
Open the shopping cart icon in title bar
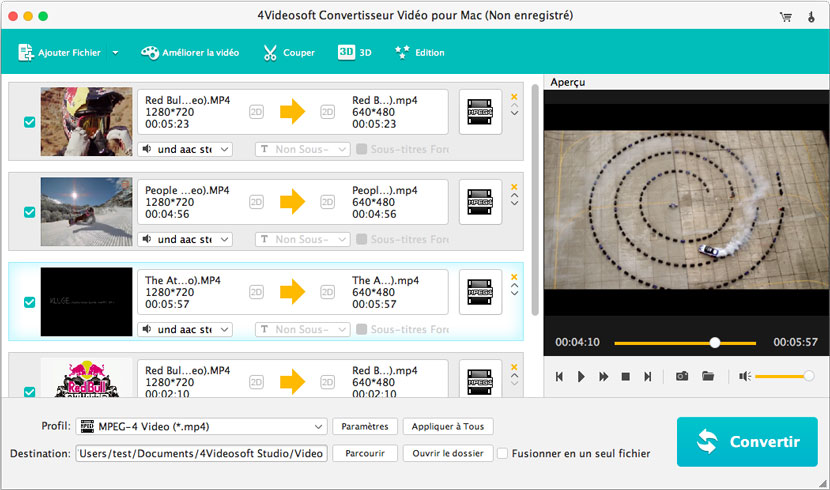(x=786, y=17)
